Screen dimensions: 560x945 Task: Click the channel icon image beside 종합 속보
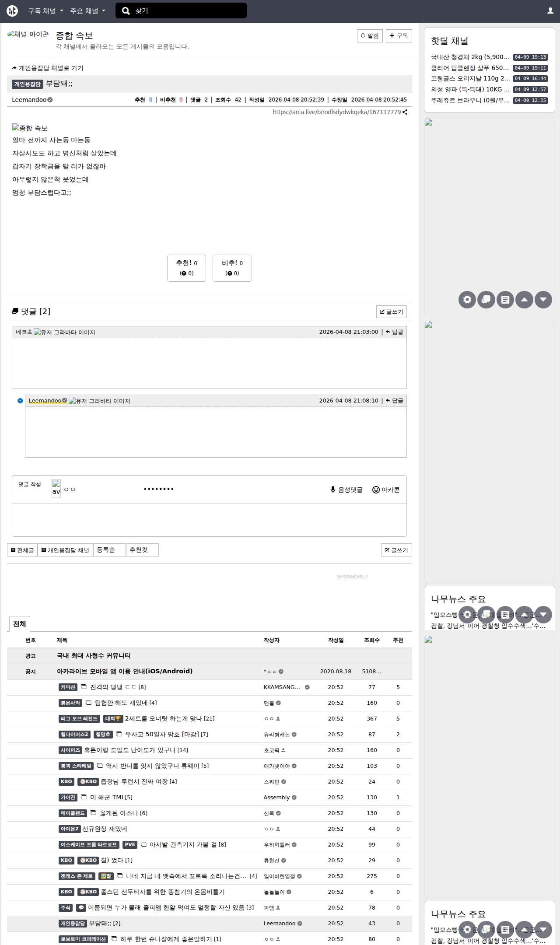tap(28, 35)
